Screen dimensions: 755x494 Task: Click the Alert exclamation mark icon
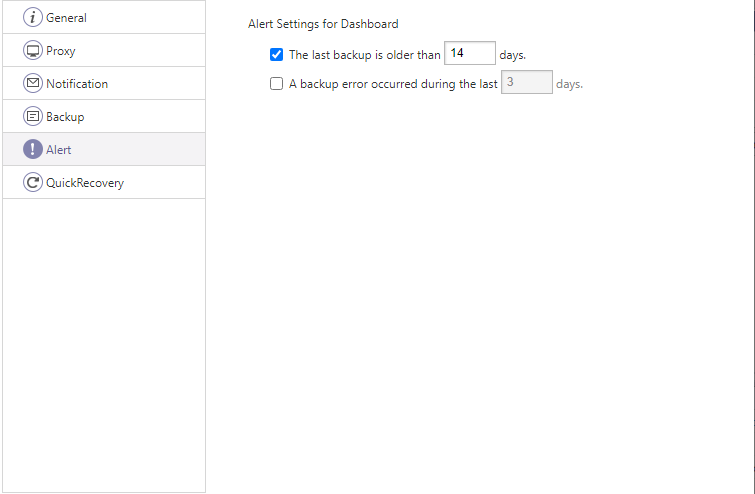pyautogui.click(x=33, y=150)
